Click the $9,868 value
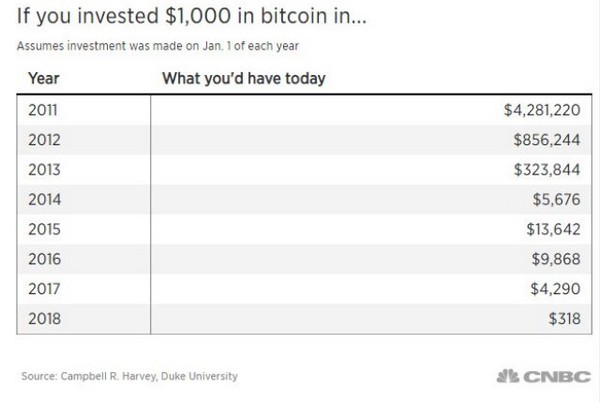The width and height of the screenshot is (600, 402). pos(556,259)
